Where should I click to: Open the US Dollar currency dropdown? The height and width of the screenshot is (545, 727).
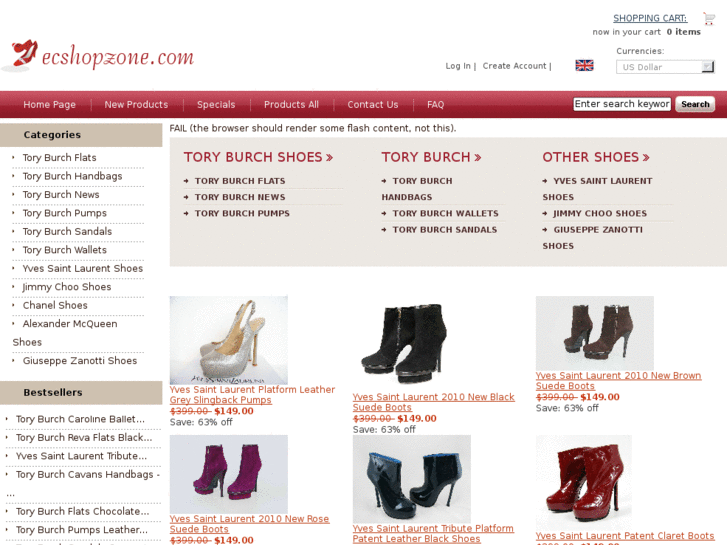click(665, 67)
